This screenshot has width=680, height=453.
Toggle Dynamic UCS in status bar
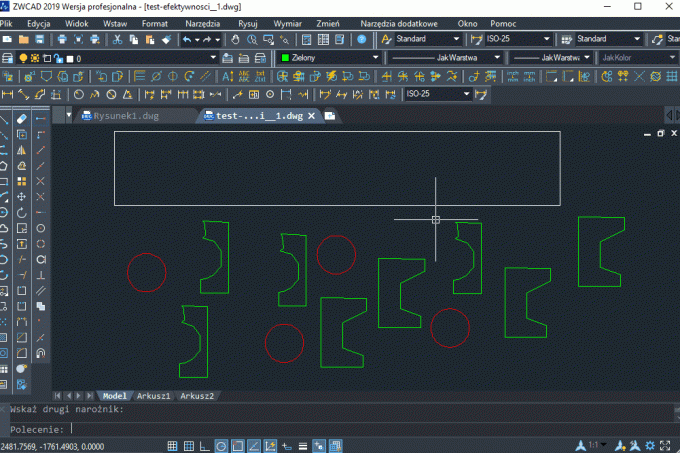[270, 446]
